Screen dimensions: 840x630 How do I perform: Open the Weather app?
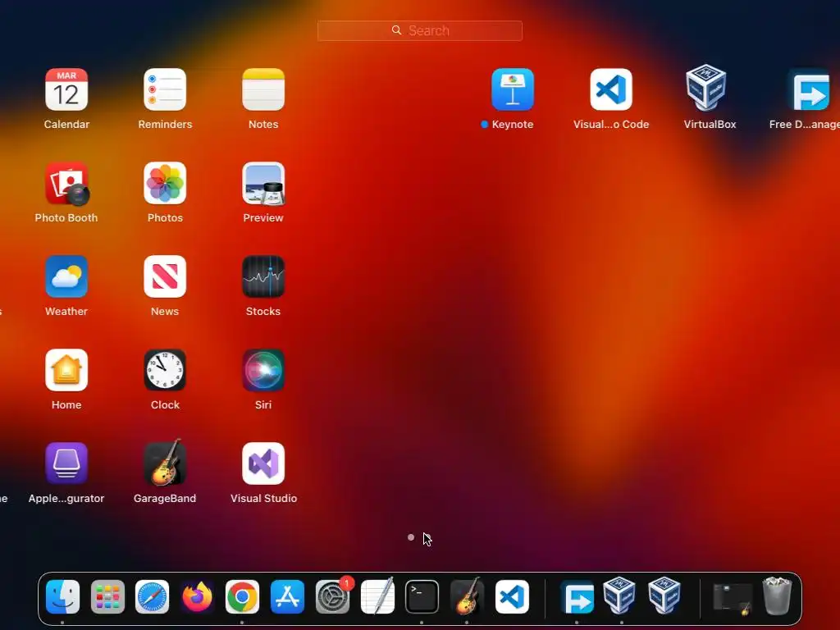point(66,276)
